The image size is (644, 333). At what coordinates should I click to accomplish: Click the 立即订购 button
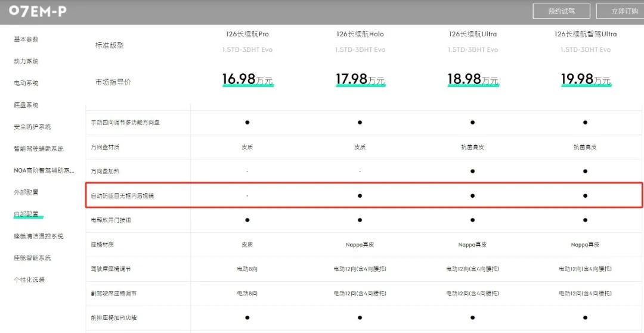pos(624,11)
